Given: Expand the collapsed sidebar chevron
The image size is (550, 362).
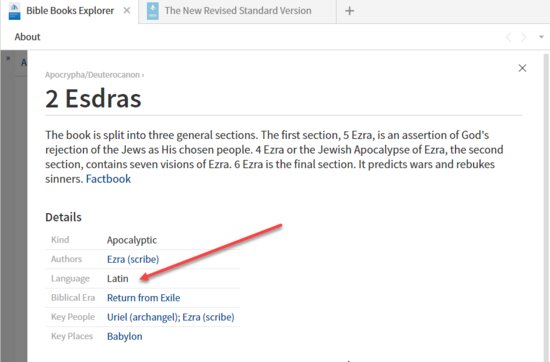Looking at the screenshot, I should [x=8, y=58].
